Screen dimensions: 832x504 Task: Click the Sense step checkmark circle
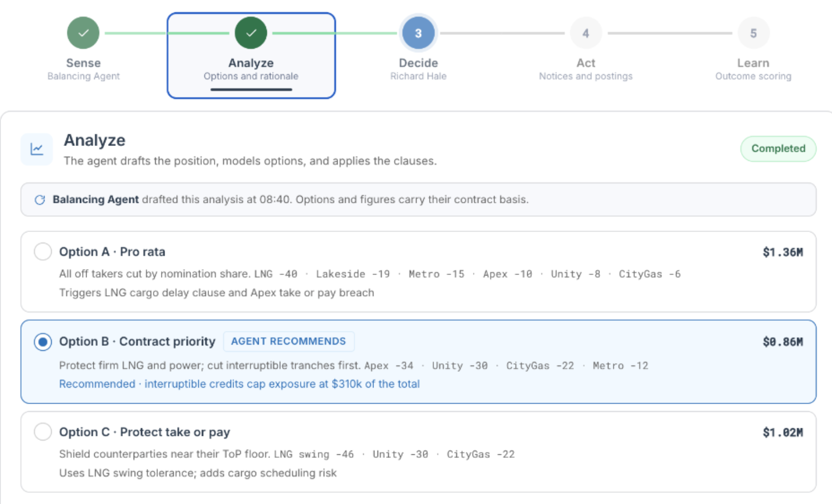click(83, 33)
